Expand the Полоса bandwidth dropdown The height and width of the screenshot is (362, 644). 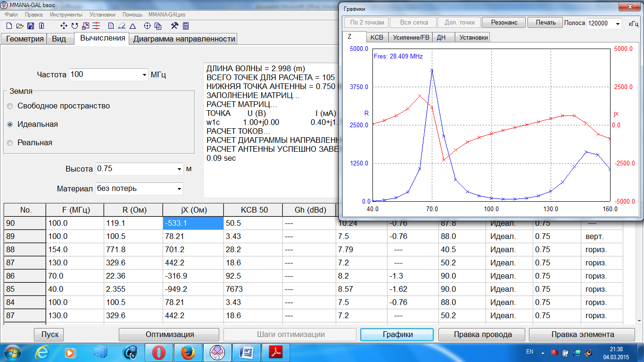click(x=618, y=23)
